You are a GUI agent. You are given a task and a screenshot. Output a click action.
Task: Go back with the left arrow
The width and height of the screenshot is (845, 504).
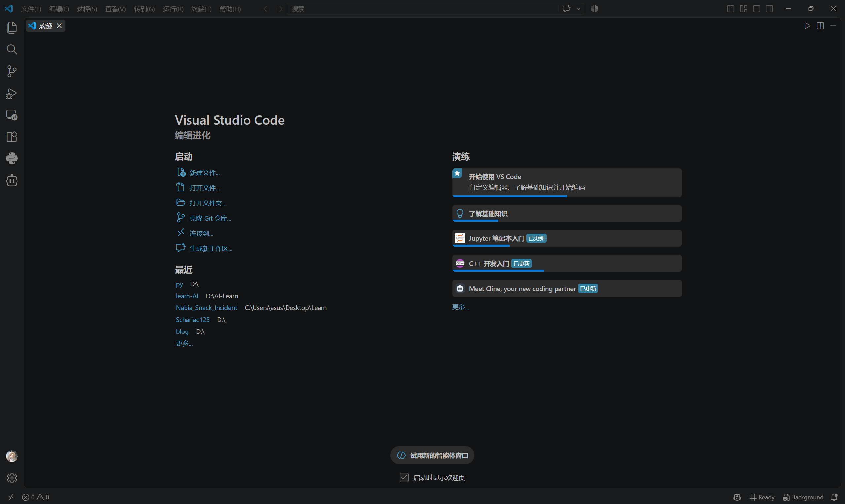[x=266, y=9]
